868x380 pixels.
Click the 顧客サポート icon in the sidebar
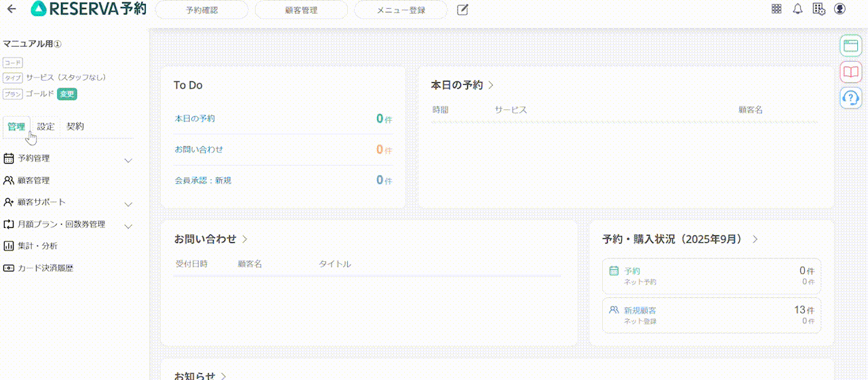[9, 202]
